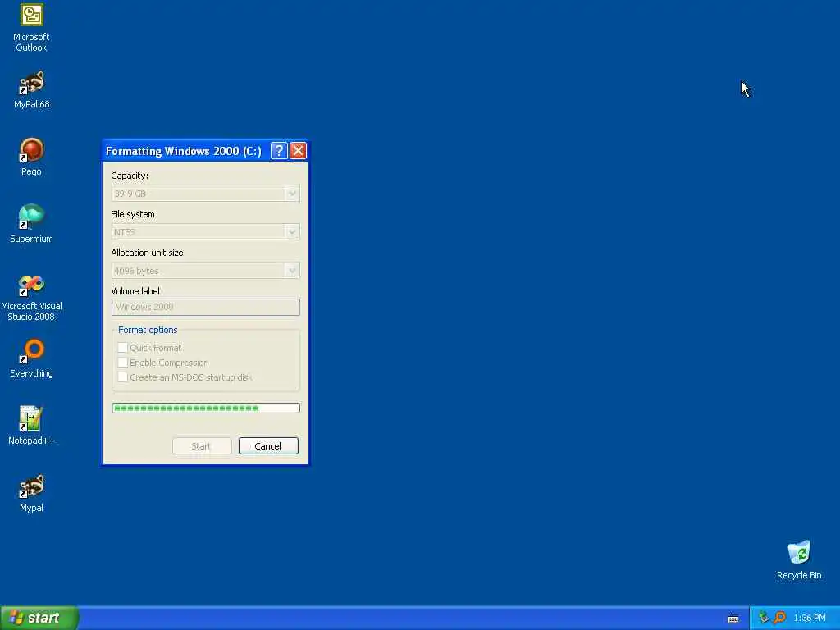Click the taskbar clock showing 1:36 PM
This screenshot has width=840, height=630.
pyautogui.click(x=810, y=619)
